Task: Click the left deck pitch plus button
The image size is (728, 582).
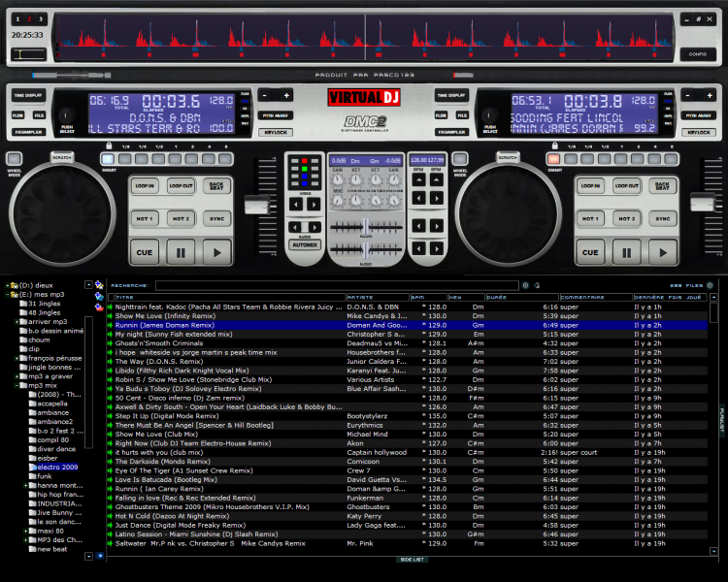Action: 286,95
